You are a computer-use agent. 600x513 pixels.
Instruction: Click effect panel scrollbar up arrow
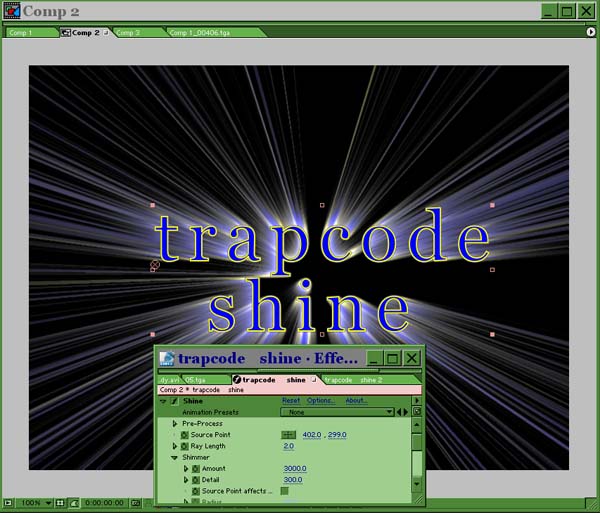[417, 424]
